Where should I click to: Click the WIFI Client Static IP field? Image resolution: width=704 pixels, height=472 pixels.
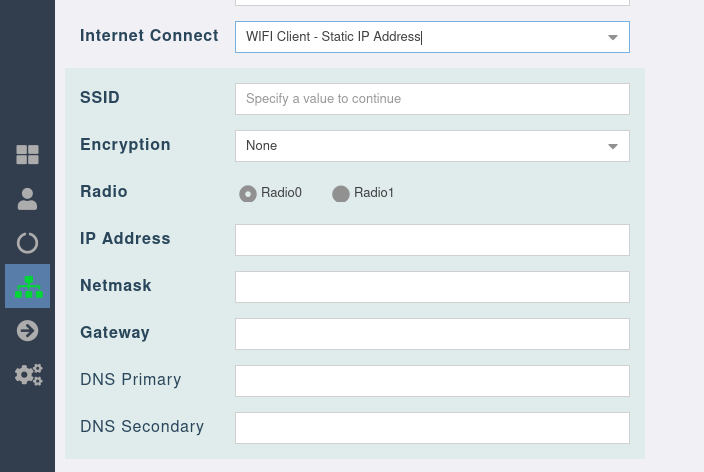420,37
